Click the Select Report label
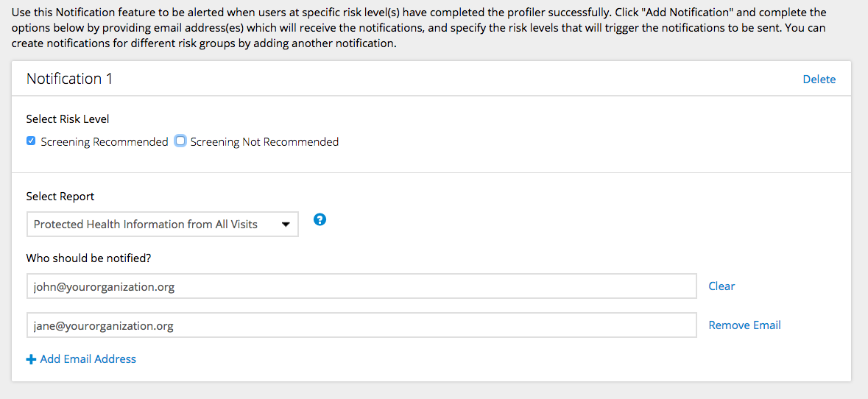Screen dimensions: 868x399 coord(60,197)
